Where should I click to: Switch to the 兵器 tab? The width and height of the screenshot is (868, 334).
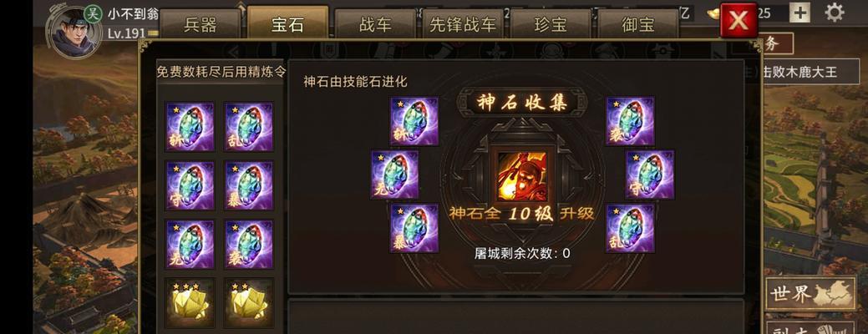tap(200, 24)
